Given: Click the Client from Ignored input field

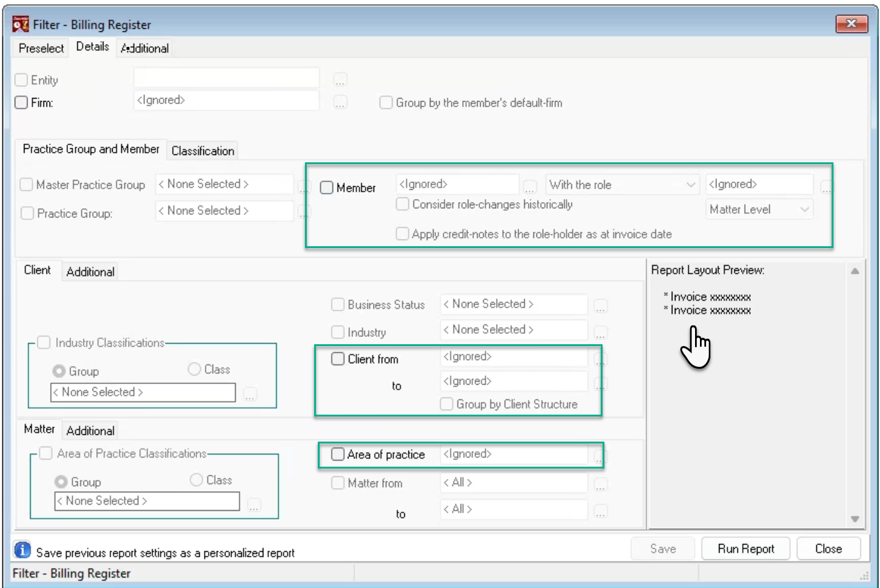Looking at the screenshot, I should click(x=514, y=356).
